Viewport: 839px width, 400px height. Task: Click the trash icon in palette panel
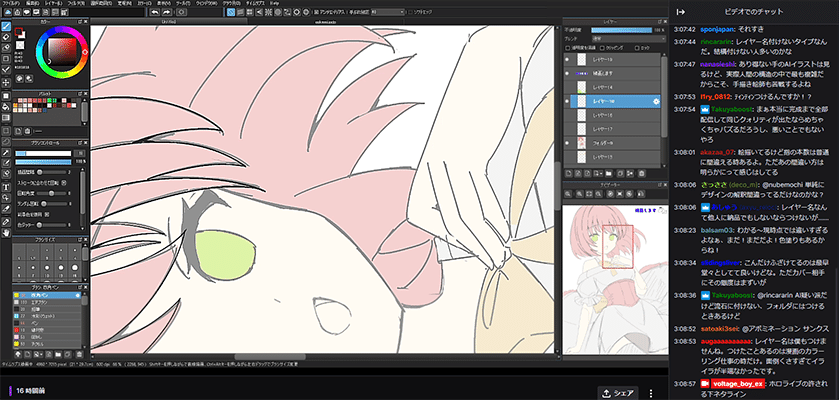27,130
